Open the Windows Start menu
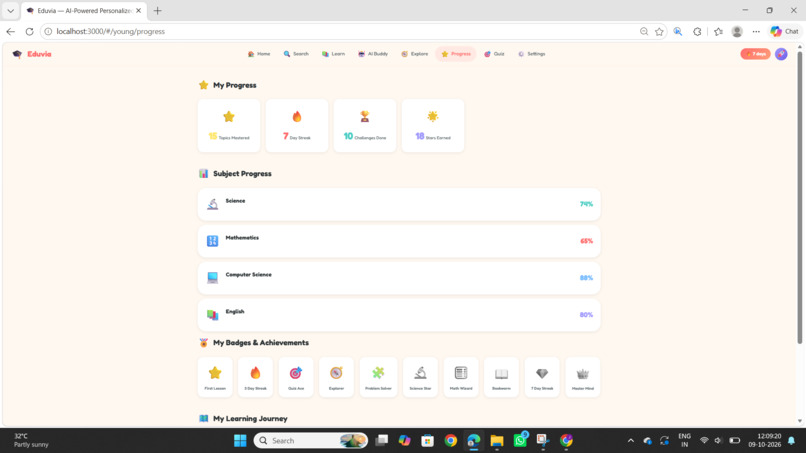The image size is (806, 453). (240, 441)
